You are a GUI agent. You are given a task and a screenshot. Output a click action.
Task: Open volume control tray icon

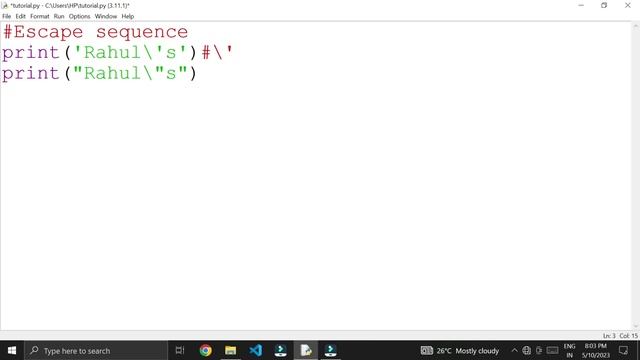point(539,351)
